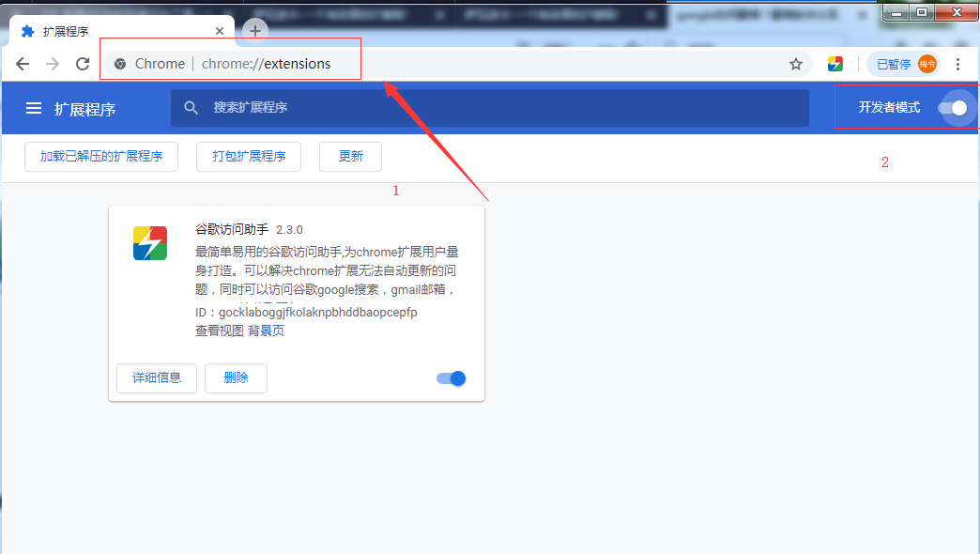Screen dimensions: 980x554
Task: Click the 扩展程序 page title in header
Action: (x=85, y=110)
